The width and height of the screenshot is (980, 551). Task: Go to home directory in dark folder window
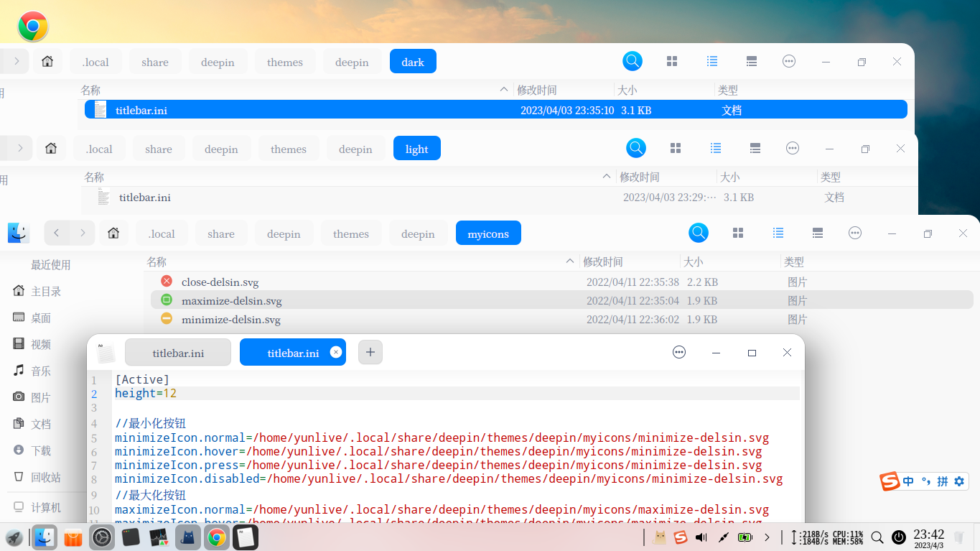pos(47,62)
